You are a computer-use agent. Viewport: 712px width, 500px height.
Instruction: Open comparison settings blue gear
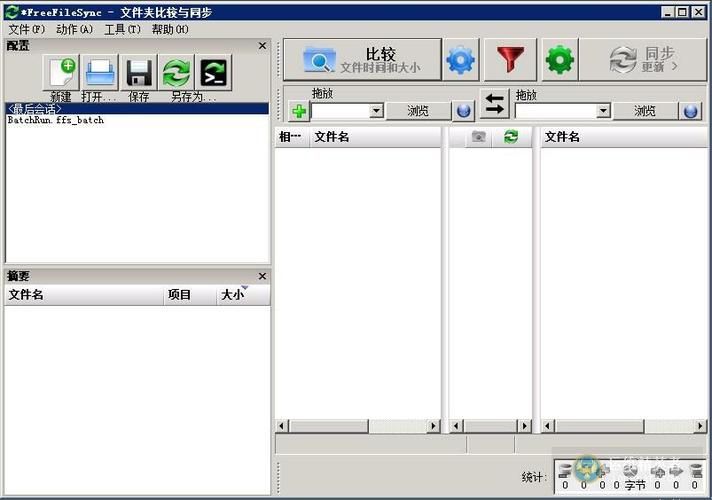coord(461,60)
